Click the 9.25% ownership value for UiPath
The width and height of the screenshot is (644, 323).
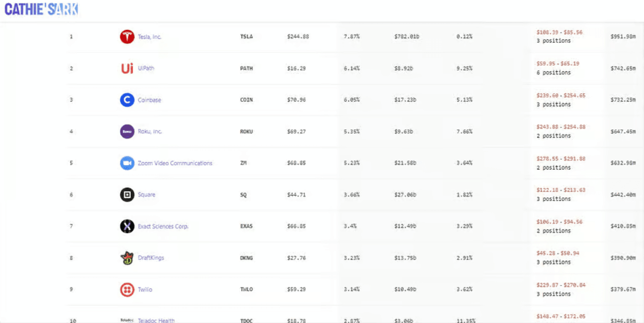pyautogui.click(x=464, y=69)
